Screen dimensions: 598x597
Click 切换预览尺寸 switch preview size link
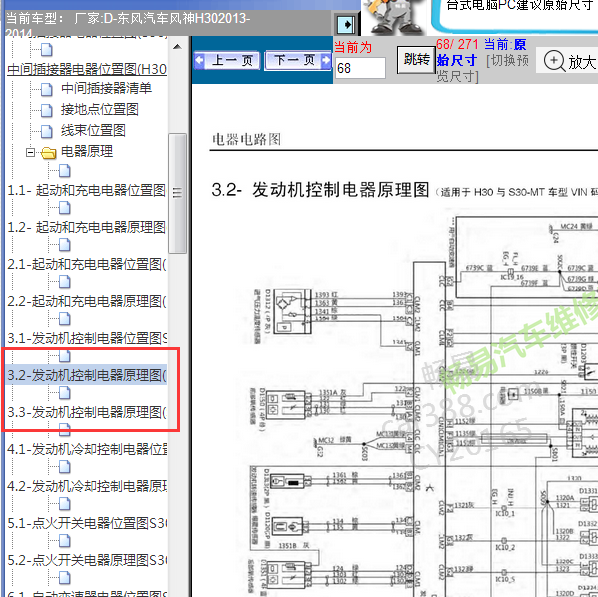click(484, 68)
